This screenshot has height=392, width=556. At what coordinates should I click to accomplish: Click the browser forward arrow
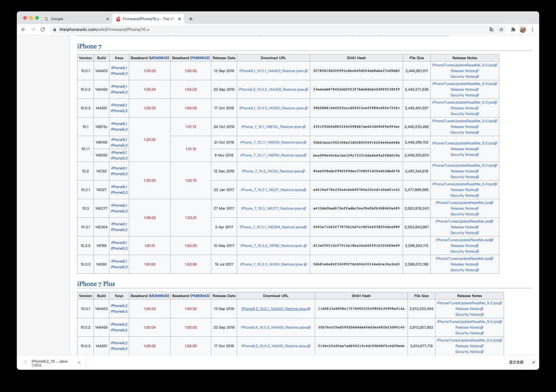(x=33, y=29)
